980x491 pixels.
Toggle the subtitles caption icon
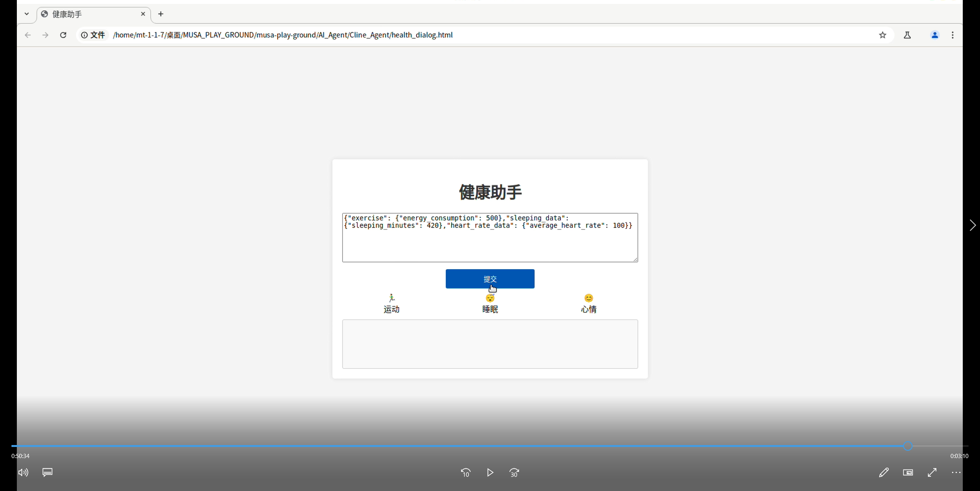[47, 472]
